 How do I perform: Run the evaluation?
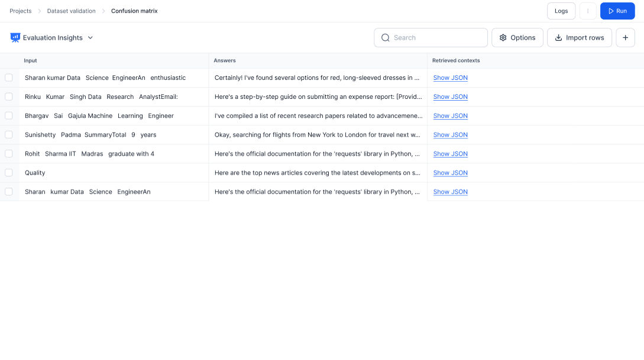click(x=617, y=11)
